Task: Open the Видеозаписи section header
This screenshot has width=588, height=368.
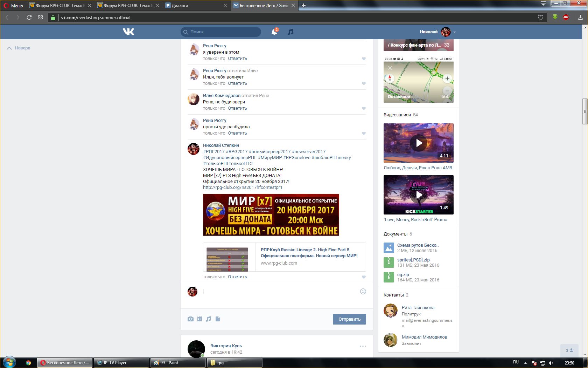Action: (397, 115)
